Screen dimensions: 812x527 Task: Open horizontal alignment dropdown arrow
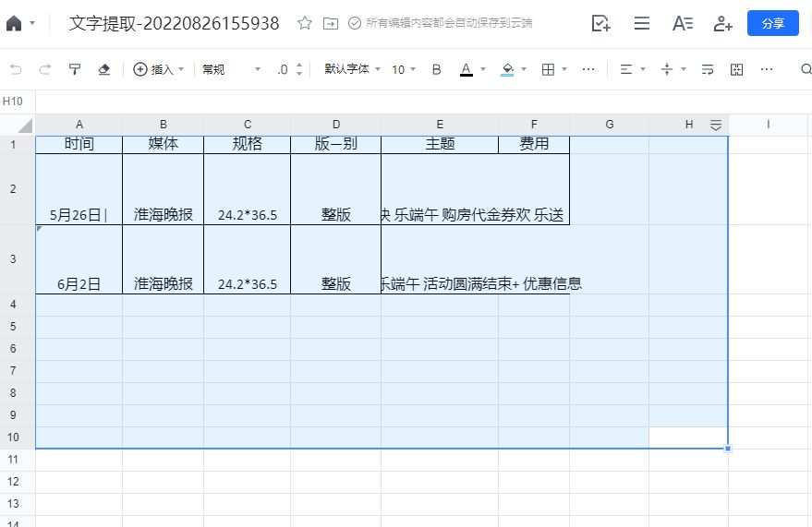[x=643, y=69]
